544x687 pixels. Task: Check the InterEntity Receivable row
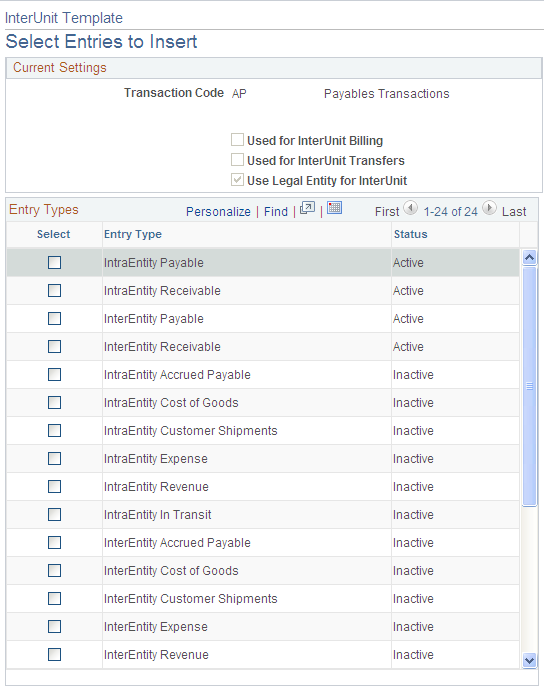(x=54, y=347)
